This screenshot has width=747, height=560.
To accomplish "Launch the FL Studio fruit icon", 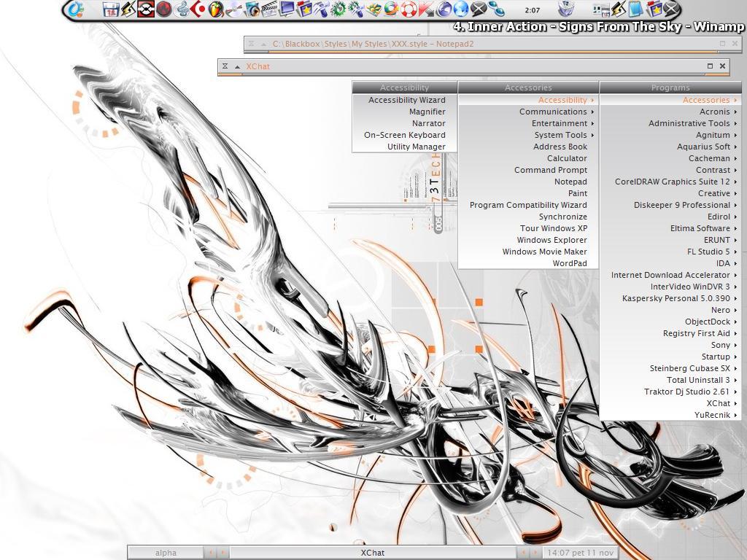I will pyautogui.click(x=216, y=9).
